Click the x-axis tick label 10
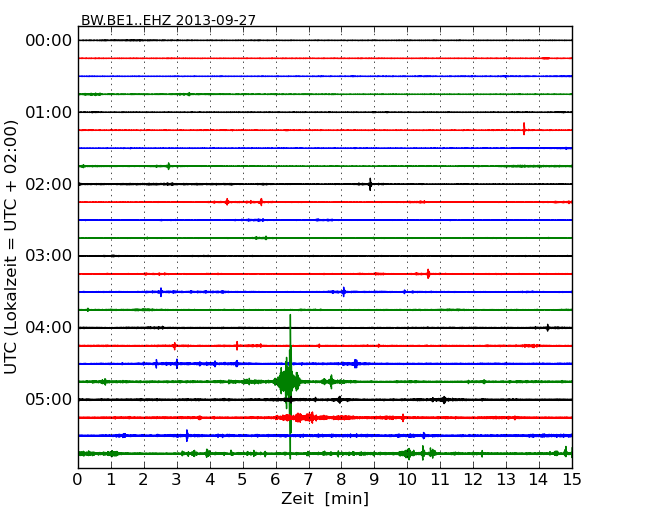The width and height of the screenshot is (650, 520). (x=407, y=480)
